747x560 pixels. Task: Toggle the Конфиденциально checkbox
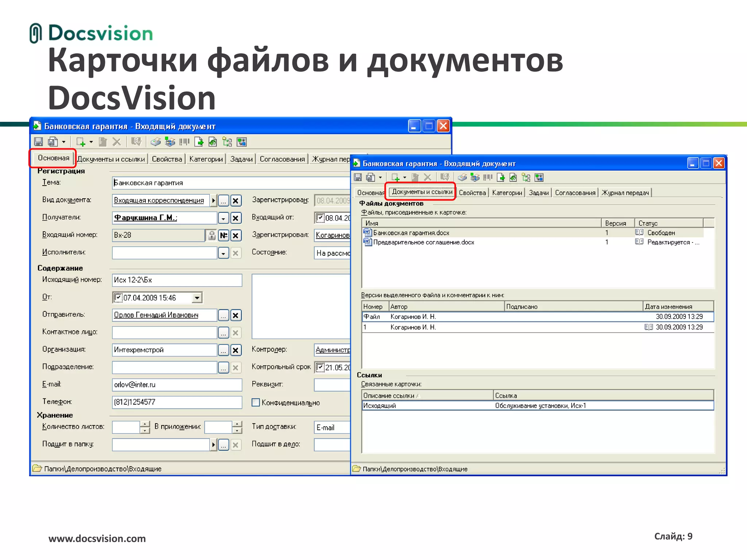(x=256, y=402)
